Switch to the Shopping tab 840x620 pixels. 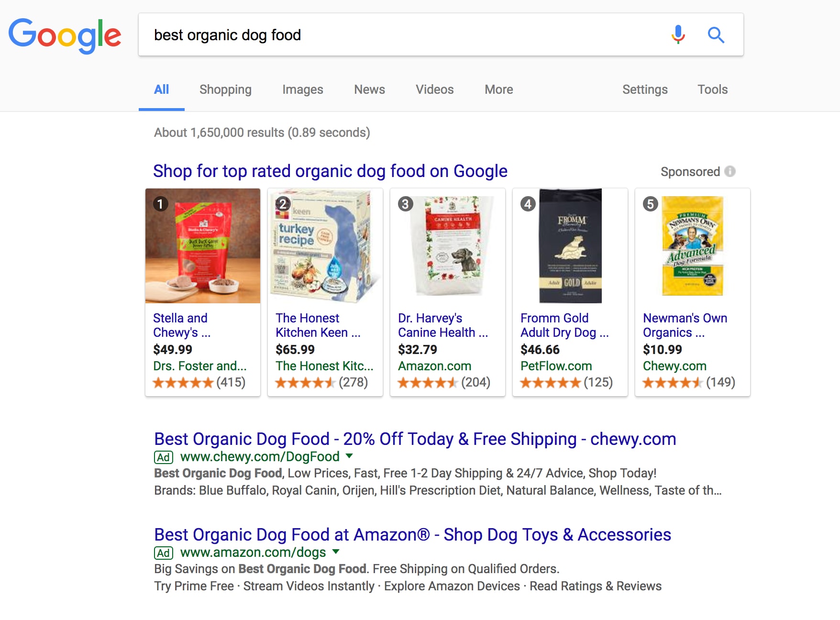pyautogui.click(x=225, y=89)
